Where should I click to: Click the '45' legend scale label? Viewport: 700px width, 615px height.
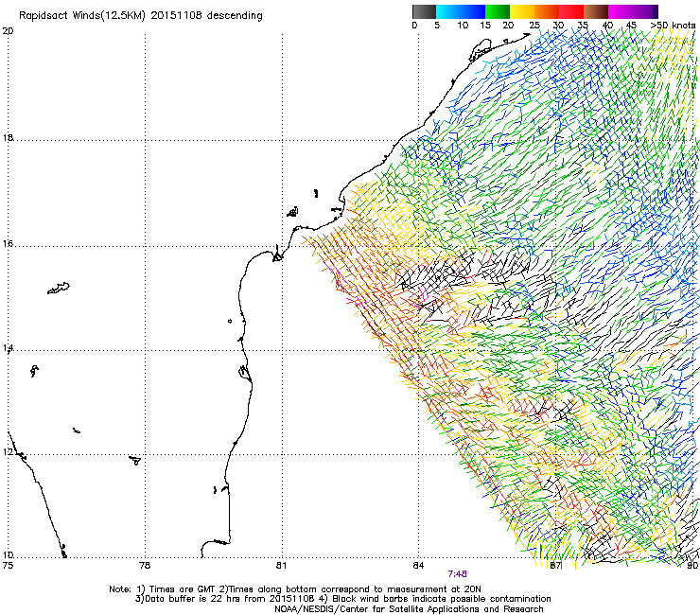coord(631,26)
